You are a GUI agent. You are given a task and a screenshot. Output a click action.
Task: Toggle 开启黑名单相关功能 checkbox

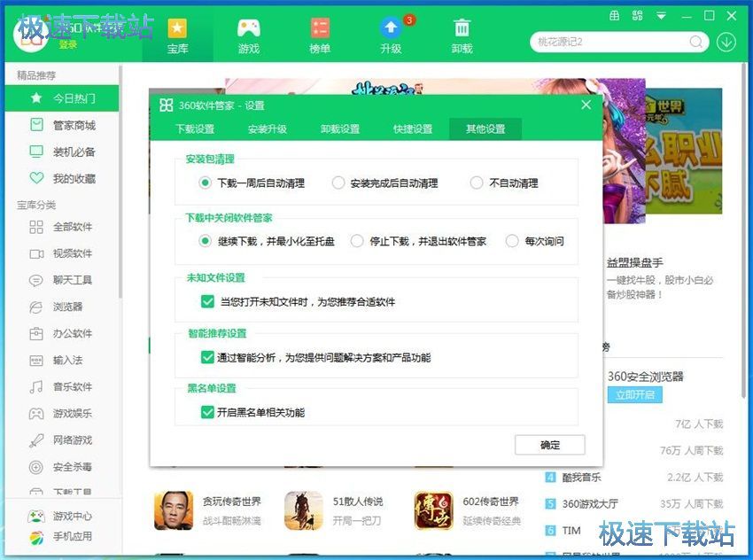click(x=207, y=412)
